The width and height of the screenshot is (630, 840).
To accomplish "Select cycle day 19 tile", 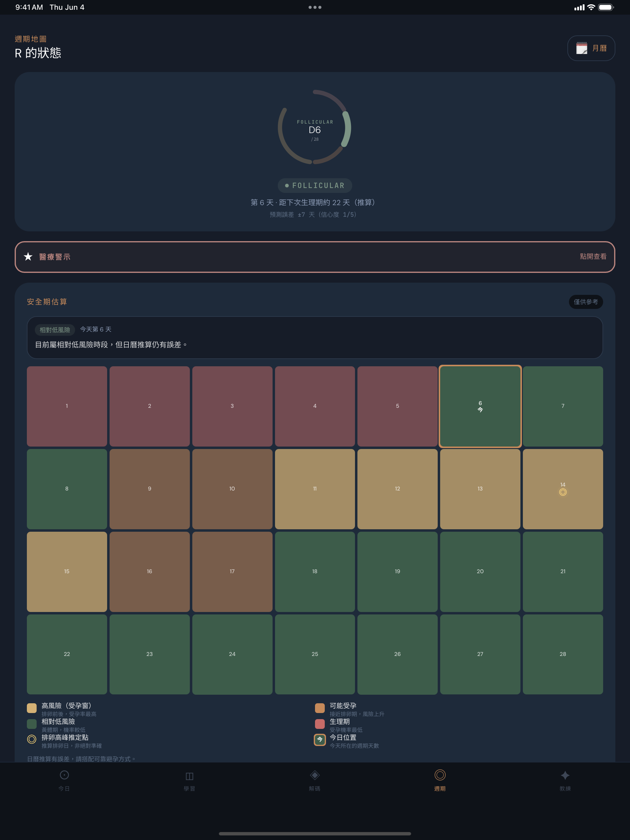I will pos(398,571).
